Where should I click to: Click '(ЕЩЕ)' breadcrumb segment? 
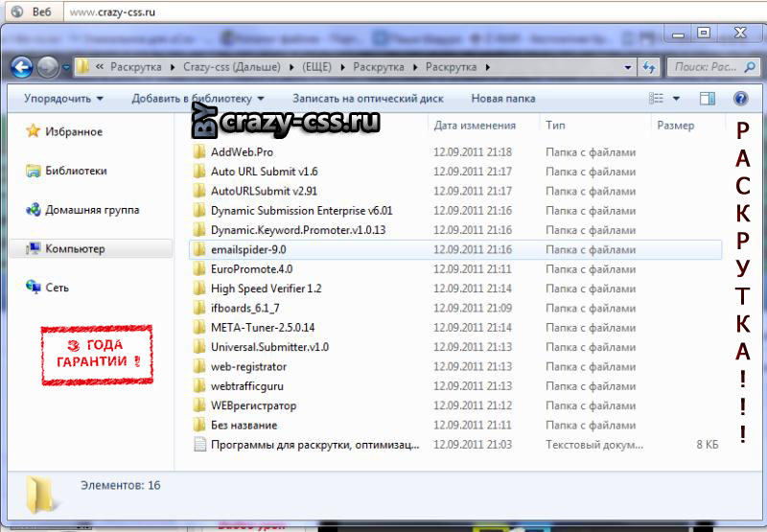(316, 67)
